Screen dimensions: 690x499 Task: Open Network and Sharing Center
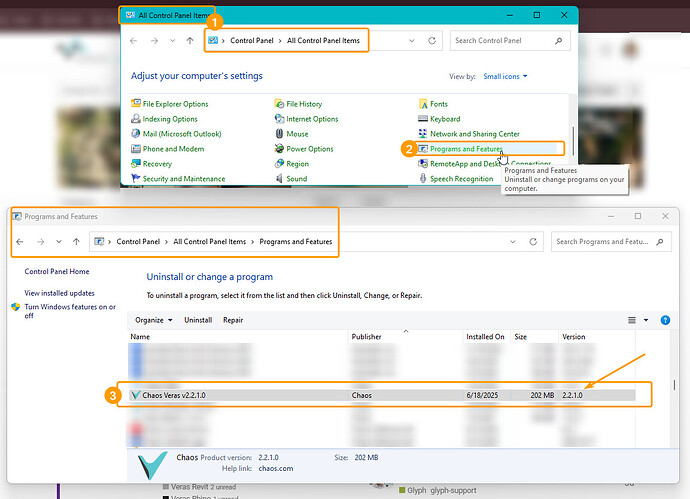tap(469, 134)
